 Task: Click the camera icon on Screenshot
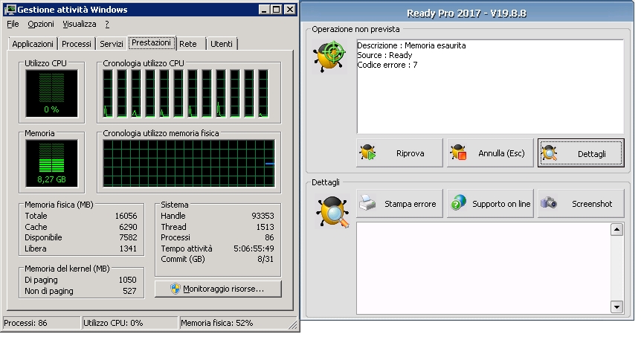tap(549, 202)
